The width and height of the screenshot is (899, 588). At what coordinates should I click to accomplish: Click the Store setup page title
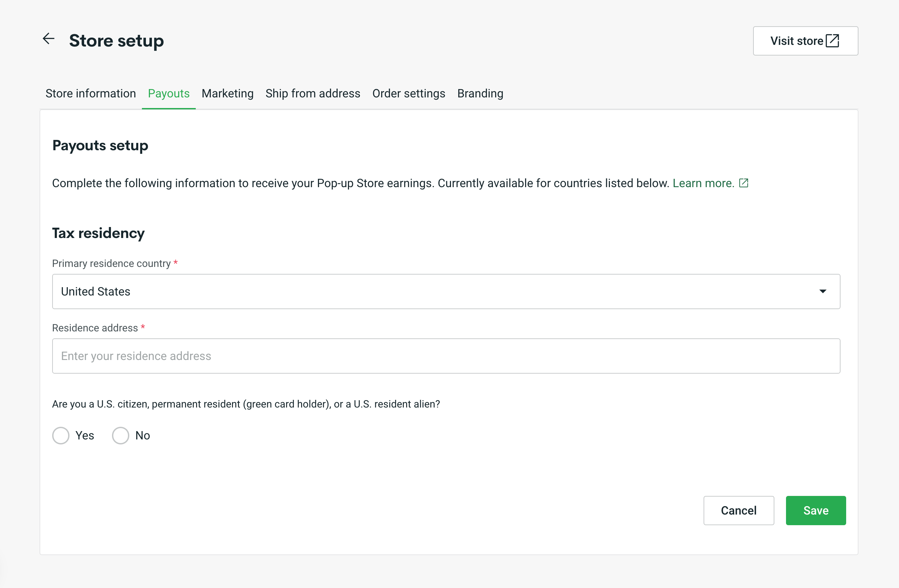coord(116,41)
